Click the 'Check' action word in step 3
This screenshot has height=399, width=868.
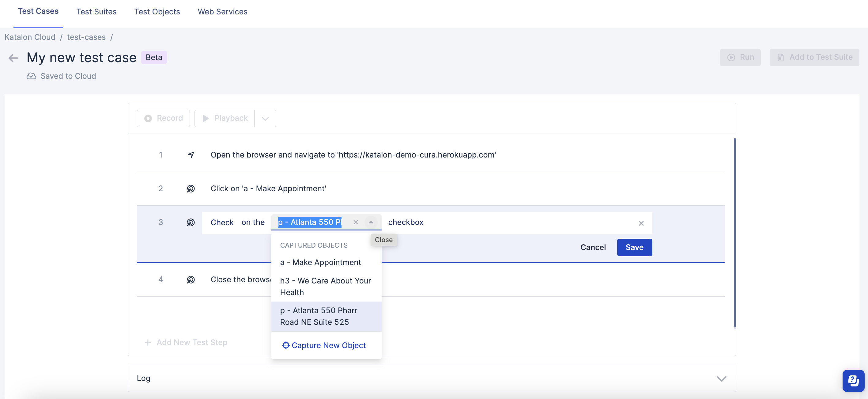[x=222, y=222]
